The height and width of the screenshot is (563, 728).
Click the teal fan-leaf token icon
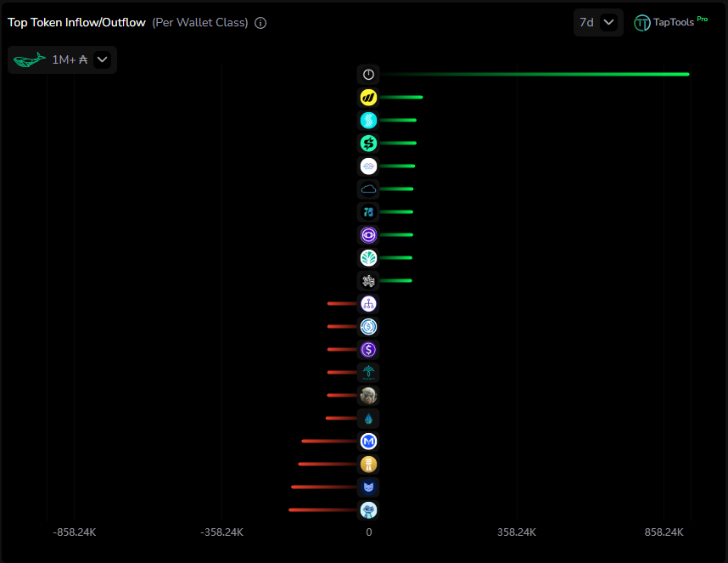[x=368, y=258]
